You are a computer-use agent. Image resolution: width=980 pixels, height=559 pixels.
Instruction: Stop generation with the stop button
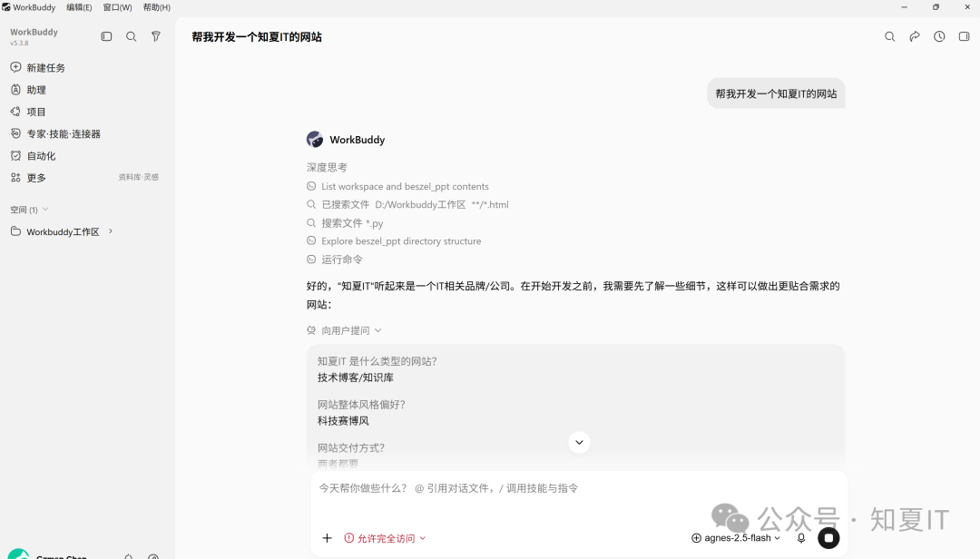(x=828, y=538)
